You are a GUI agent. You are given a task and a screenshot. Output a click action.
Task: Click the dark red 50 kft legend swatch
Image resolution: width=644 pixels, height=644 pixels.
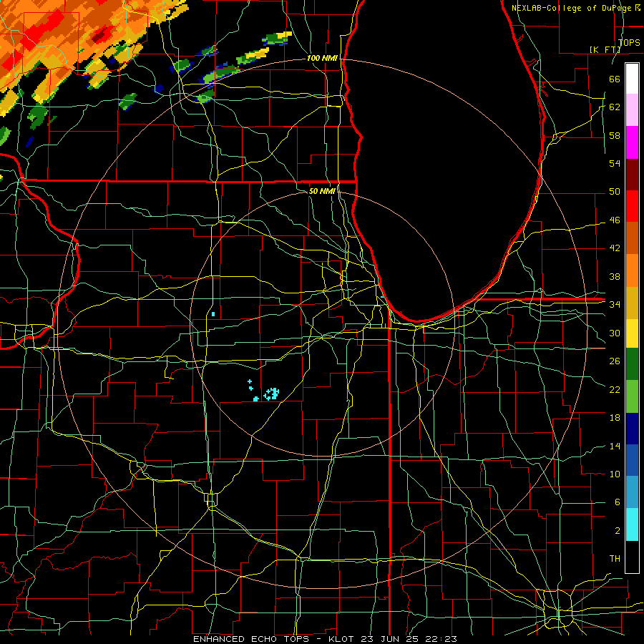[x=632, y=175]
